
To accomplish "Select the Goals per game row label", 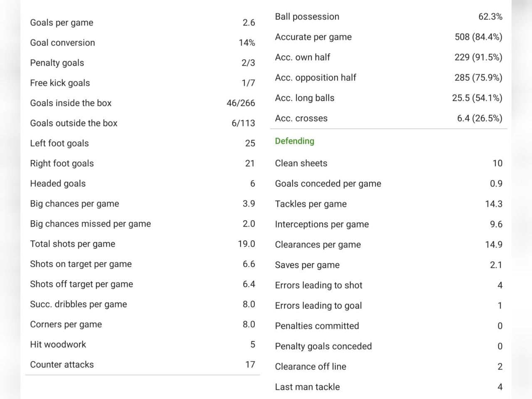I will coord(62,22).
